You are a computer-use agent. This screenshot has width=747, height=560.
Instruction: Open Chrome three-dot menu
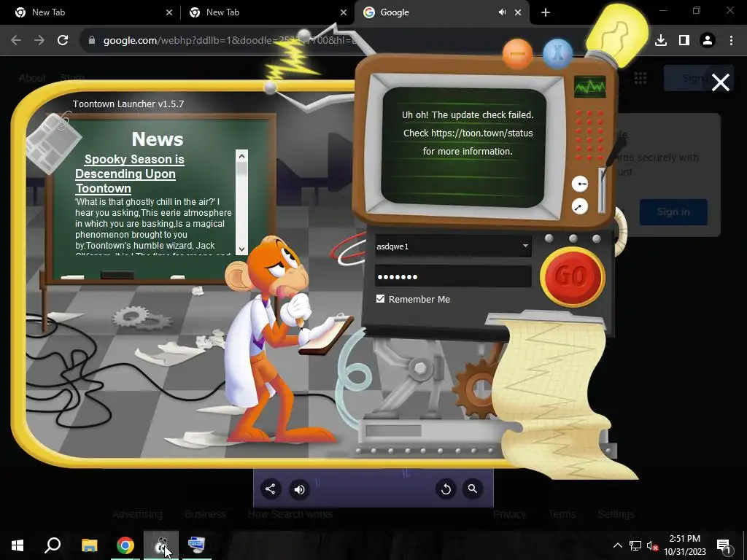point(731,40)
